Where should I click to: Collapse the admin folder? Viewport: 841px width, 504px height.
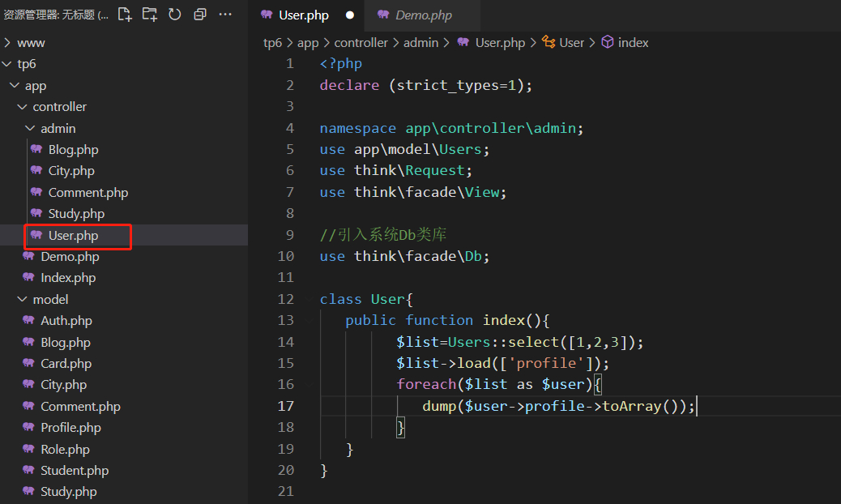pos(31,128)
